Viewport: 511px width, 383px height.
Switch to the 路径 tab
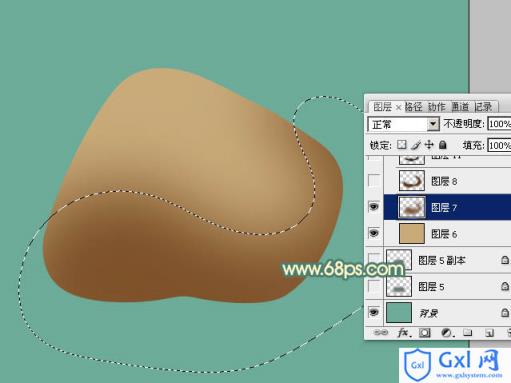click(413, 107)
